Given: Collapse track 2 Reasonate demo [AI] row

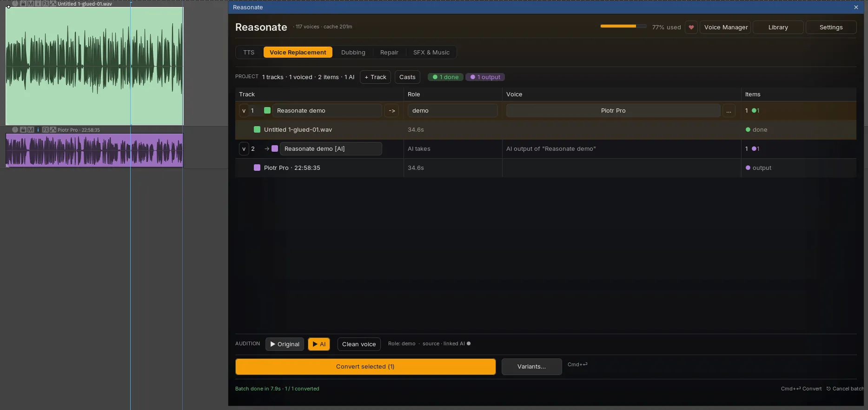Looking at the screenshot, I should (x=244, y=148).
